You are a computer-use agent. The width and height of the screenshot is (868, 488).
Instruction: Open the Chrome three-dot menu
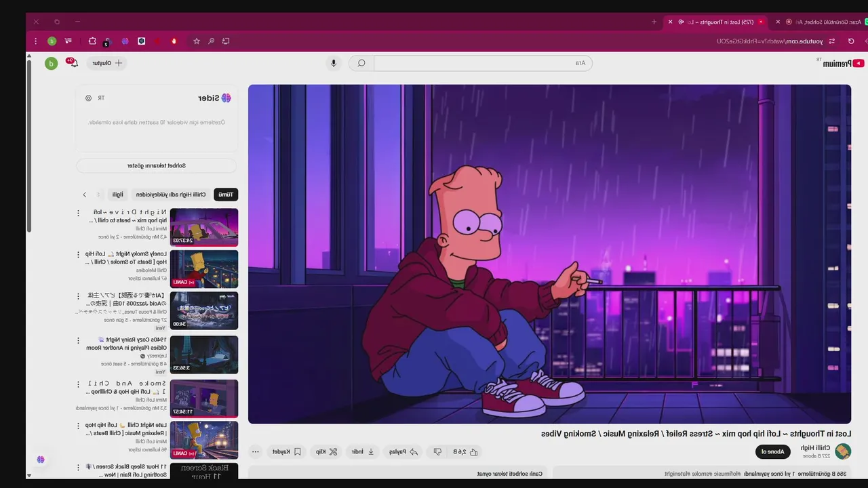36,41
